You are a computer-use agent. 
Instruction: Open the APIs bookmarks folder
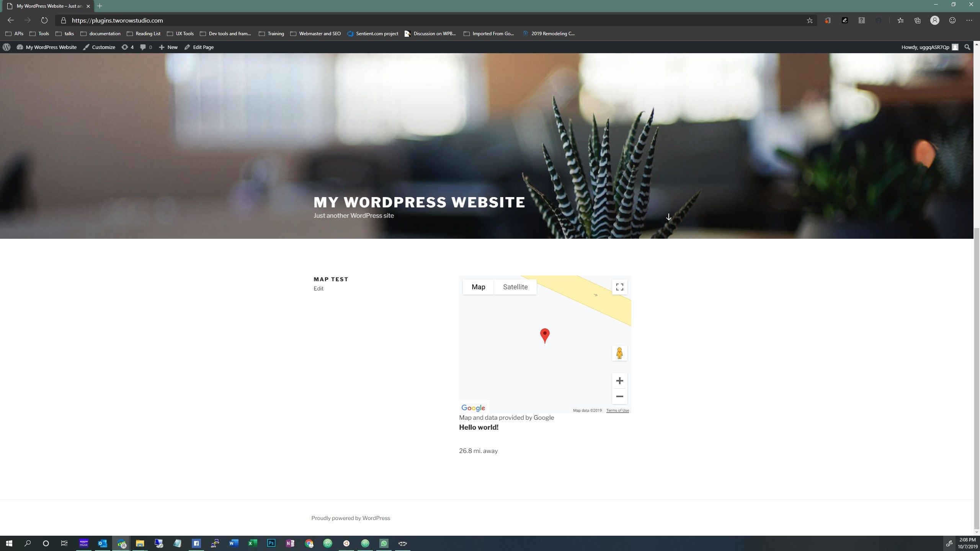(15, 34)
